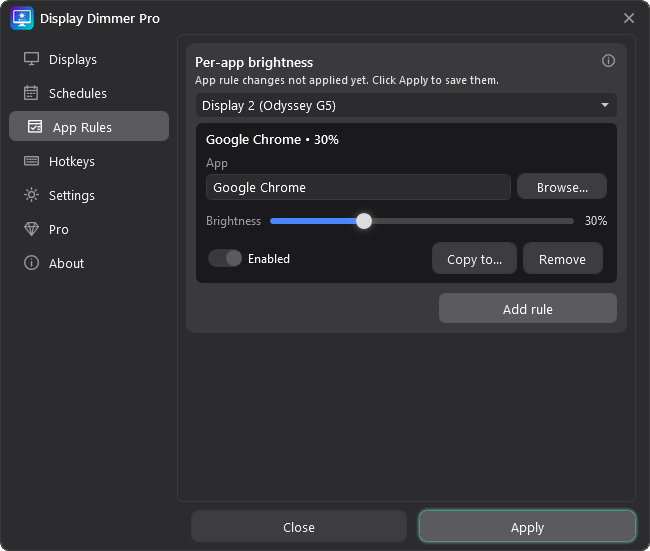Click the 'Per-app brightness' heading

pyautogui.click(x=254, y=62)
